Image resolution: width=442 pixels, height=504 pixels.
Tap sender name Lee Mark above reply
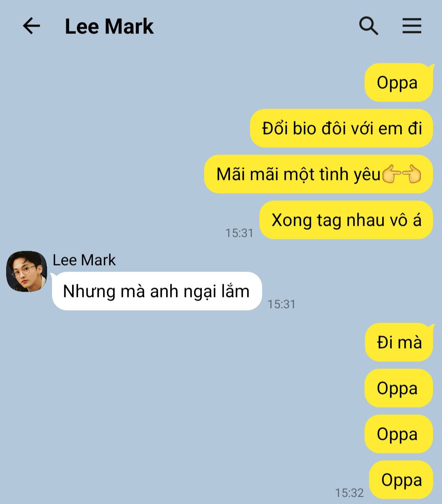tap(84, 260)
